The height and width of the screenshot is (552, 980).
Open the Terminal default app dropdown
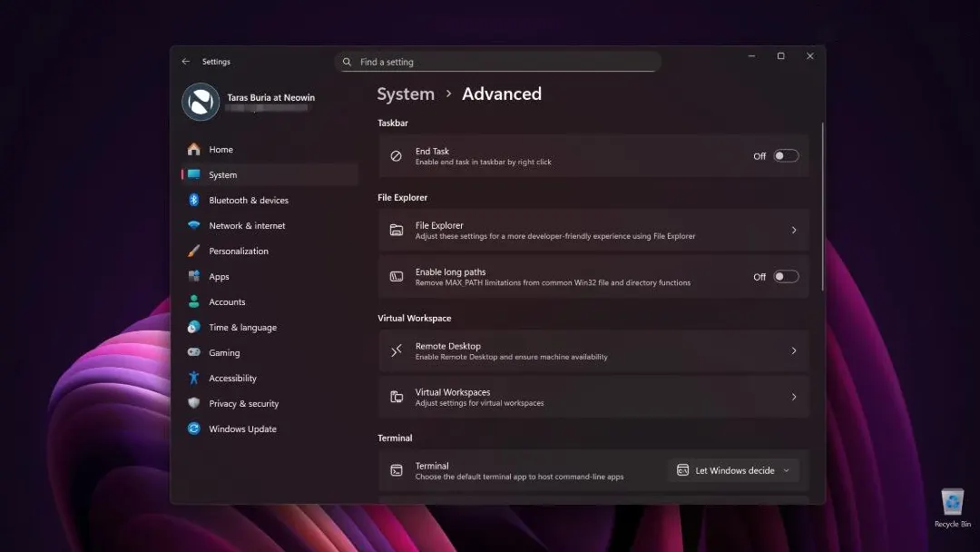point(732,469)
